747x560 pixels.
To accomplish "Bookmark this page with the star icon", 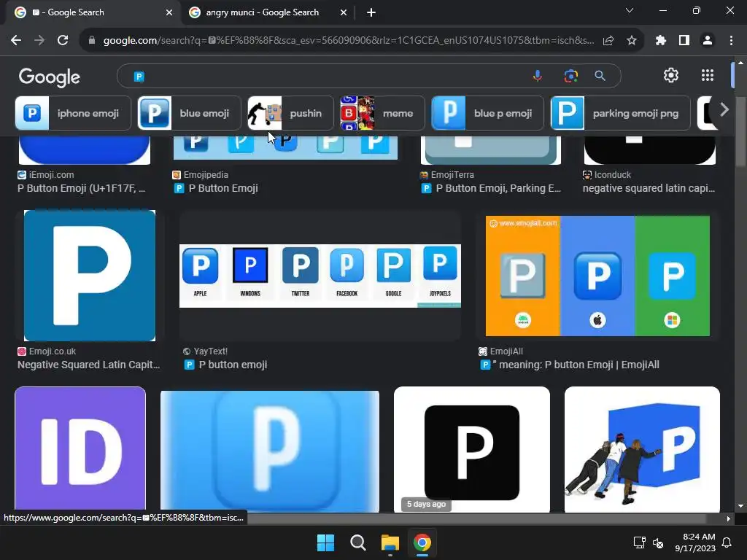I will [632, 41].
